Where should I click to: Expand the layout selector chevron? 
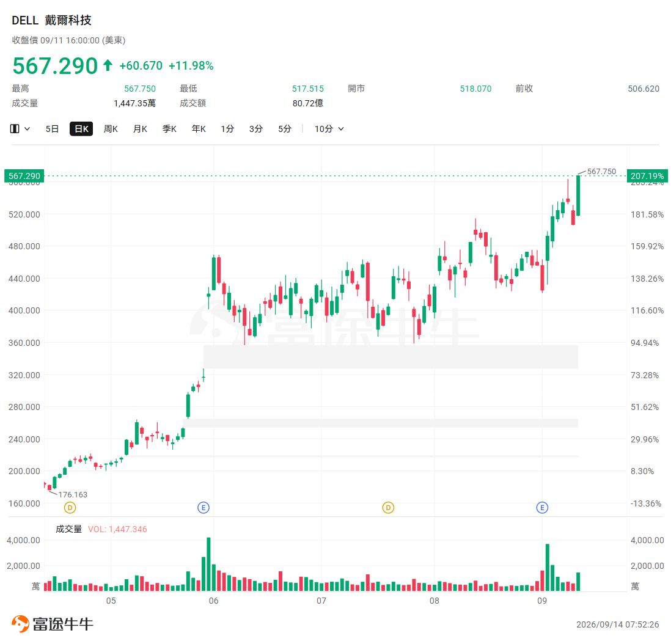(x=27, y=129)
